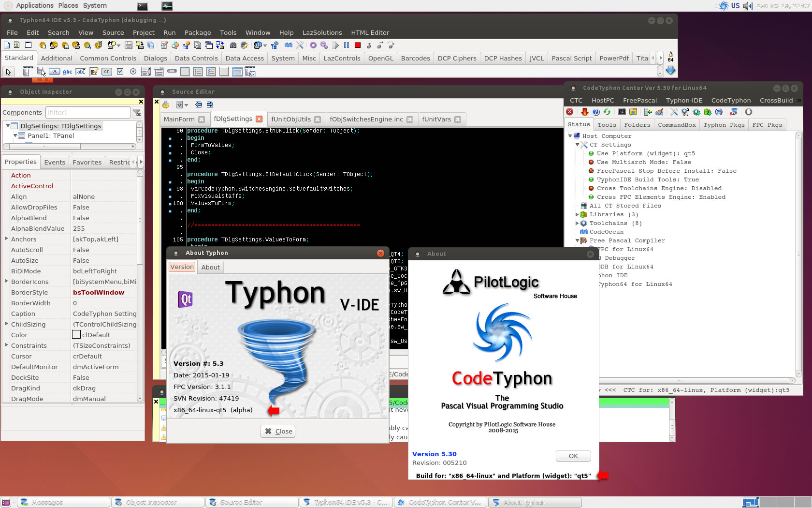Open the About tab in About Typhon dialog
Viewport: 812px width, 508px height.
(x=211, y=267)
